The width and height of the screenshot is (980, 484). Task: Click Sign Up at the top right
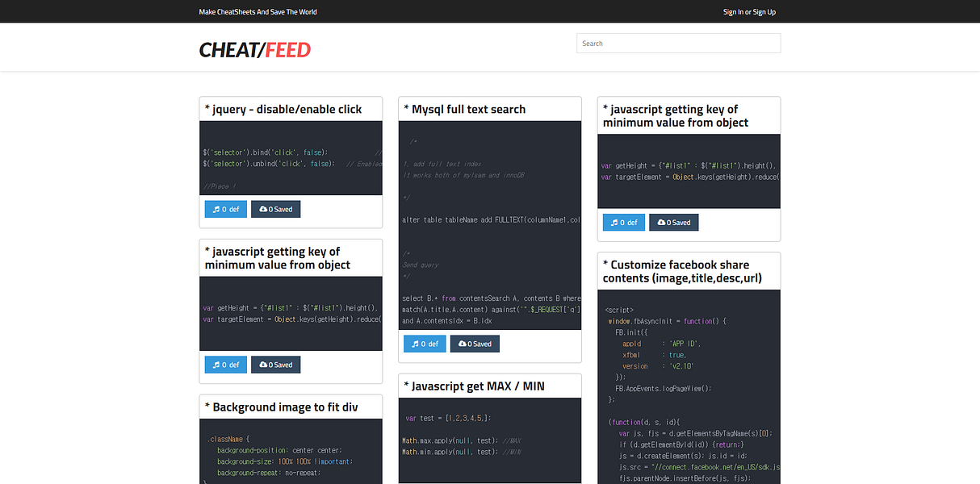click(765, 11)
